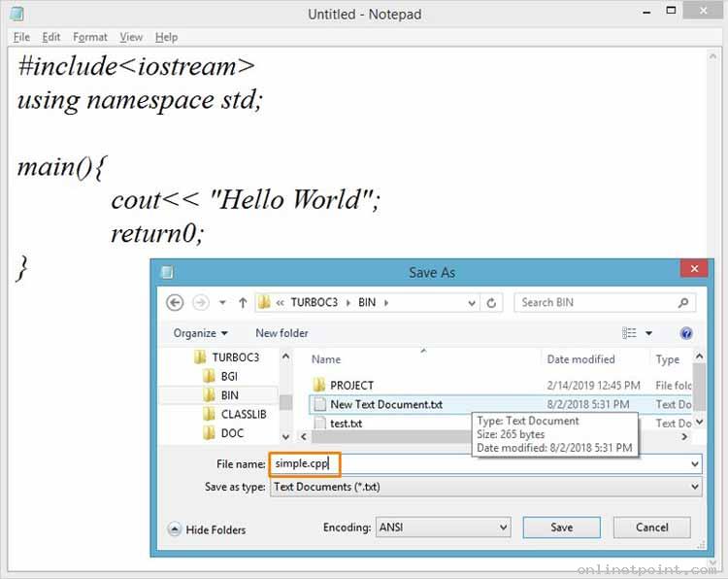Sort by Type column header
The width and height of the screenshot is (728, 579).
point(667,359)
